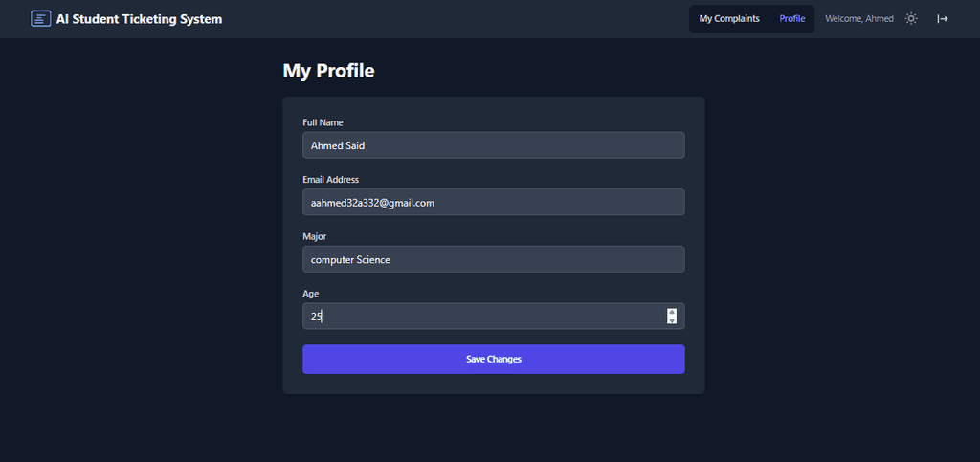Click the Email Address field label

pos(330,180)
